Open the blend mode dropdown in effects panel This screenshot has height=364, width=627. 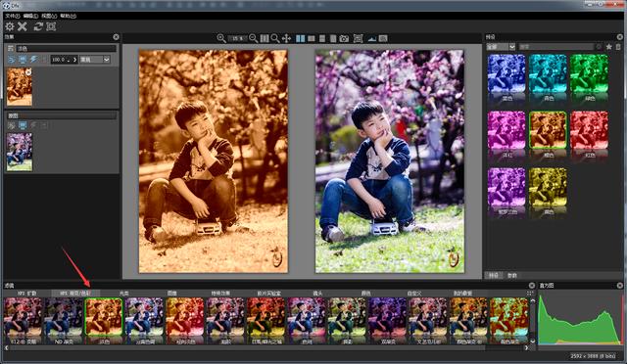coord(95,60)
